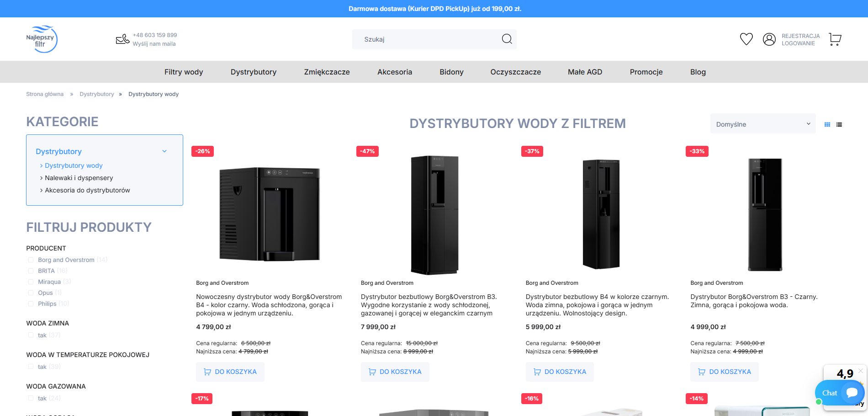Select Dystrybutory wody subcategory
Viewport: 868px width, 416px height.
(74, 165)
